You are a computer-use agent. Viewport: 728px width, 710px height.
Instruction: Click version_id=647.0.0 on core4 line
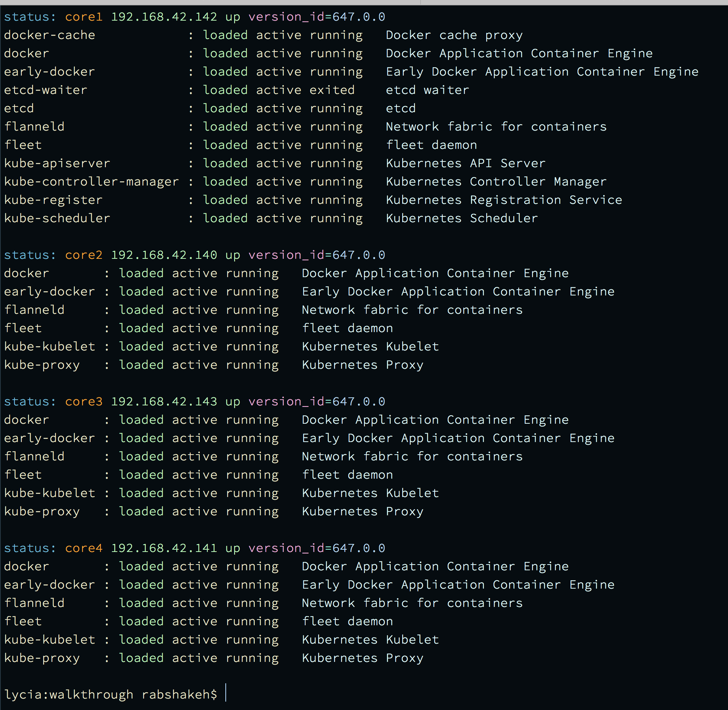point(317,548)
